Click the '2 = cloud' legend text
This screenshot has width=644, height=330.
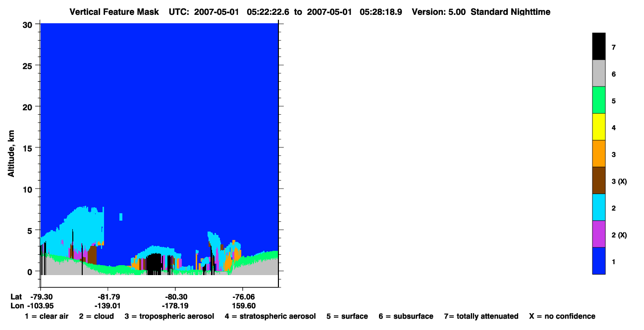[x=96, y=316]
